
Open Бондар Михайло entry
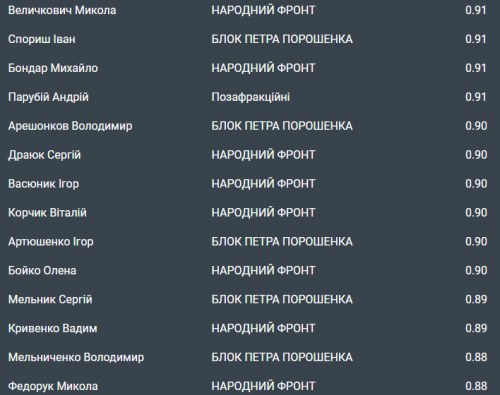pyautogui.click(x=53, y=68)
